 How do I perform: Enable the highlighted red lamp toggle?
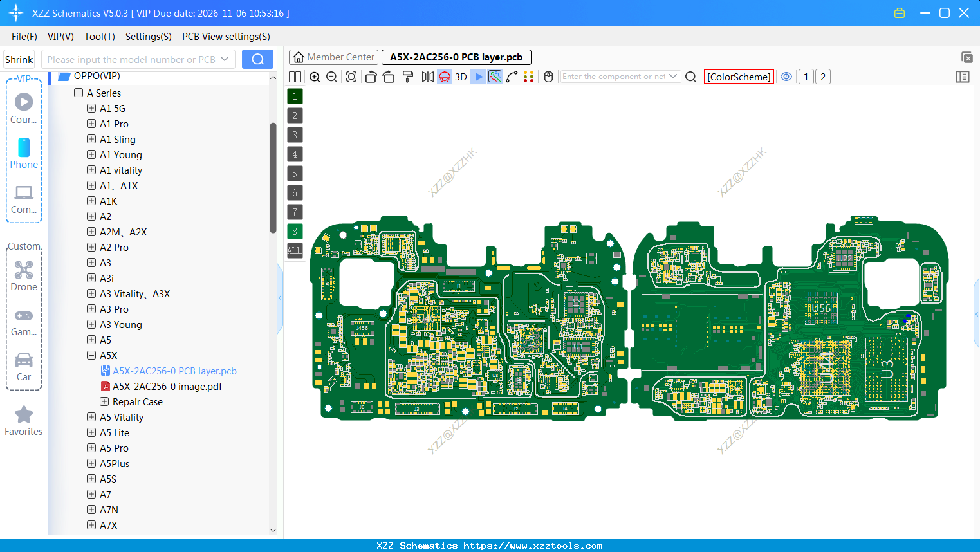coord(444,77)
